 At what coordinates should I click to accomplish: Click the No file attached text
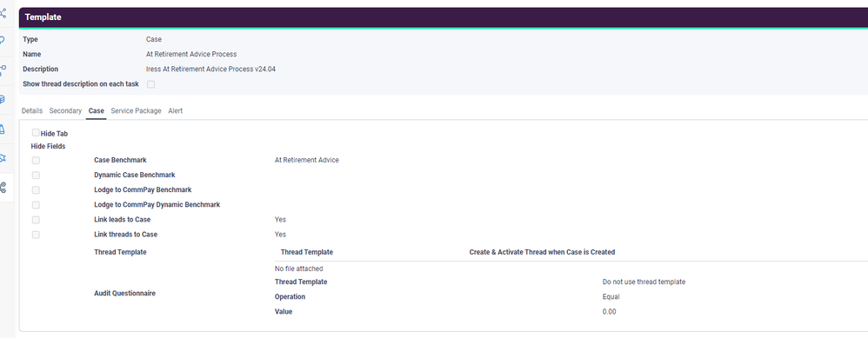299,268
